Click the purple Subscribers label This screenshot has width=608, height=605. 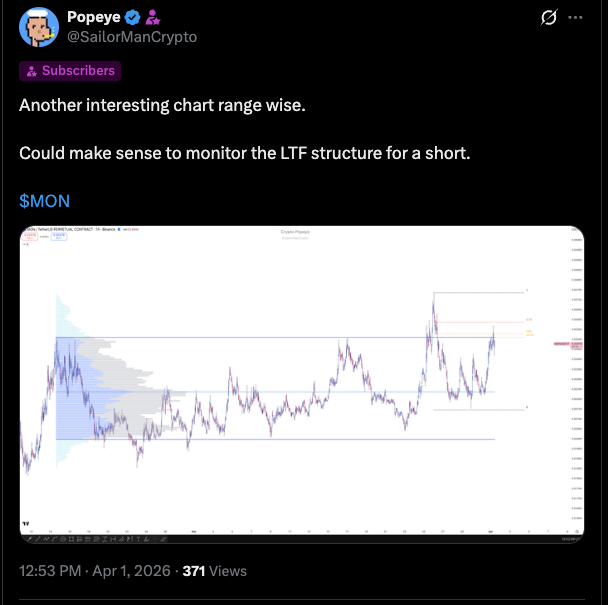(x=70, y=70)
